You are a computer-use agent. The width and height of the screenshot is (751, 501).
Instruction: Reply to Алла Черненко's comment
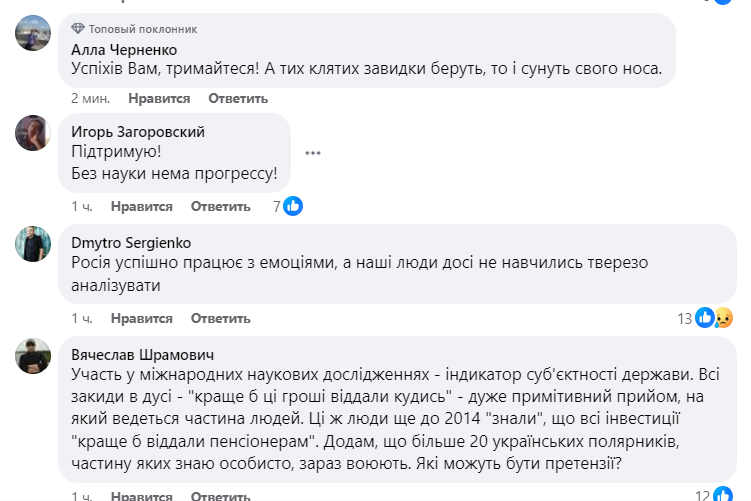pyautogui.click(x=238, y=98)
